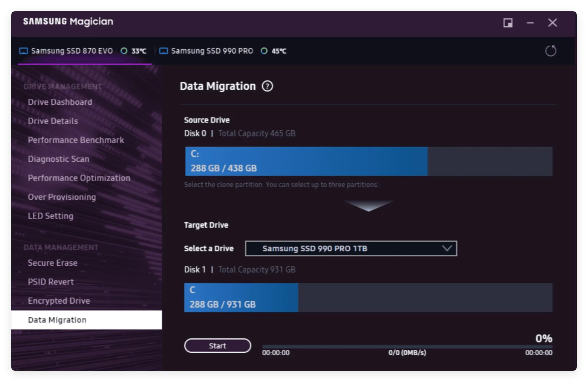Open PSID Revert
This screenshot has width=588, height=382.
[50, 282]
